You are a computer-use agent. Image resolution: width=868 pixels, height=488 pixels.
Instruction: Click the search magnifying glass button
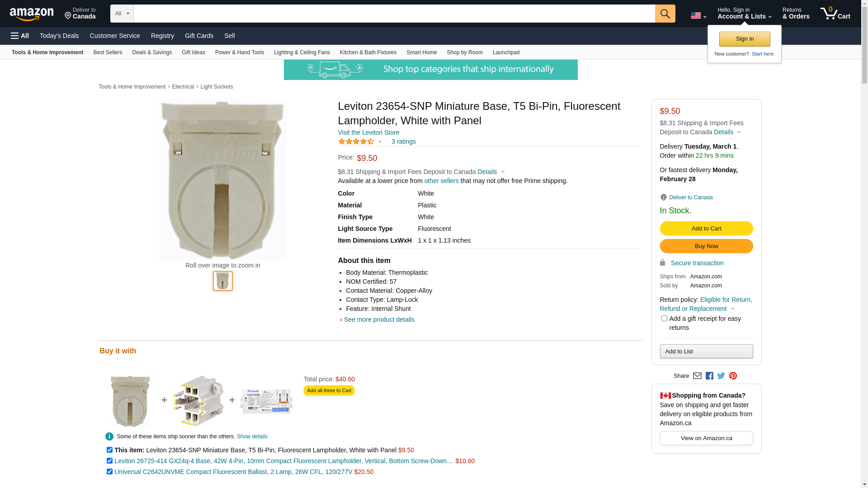point(665,14)
